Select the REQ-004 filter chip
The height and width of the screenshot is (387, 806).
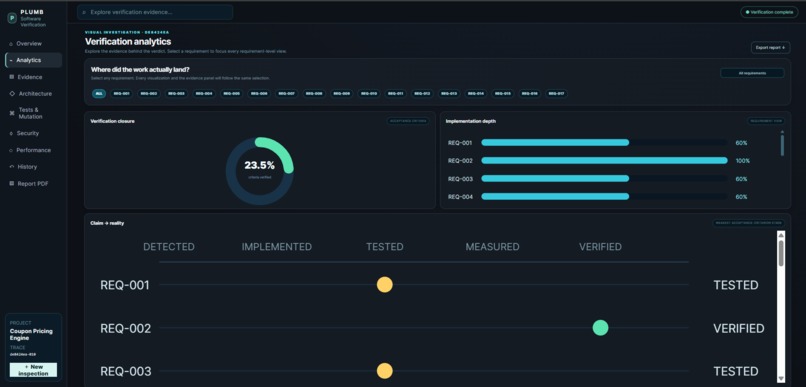204,94
